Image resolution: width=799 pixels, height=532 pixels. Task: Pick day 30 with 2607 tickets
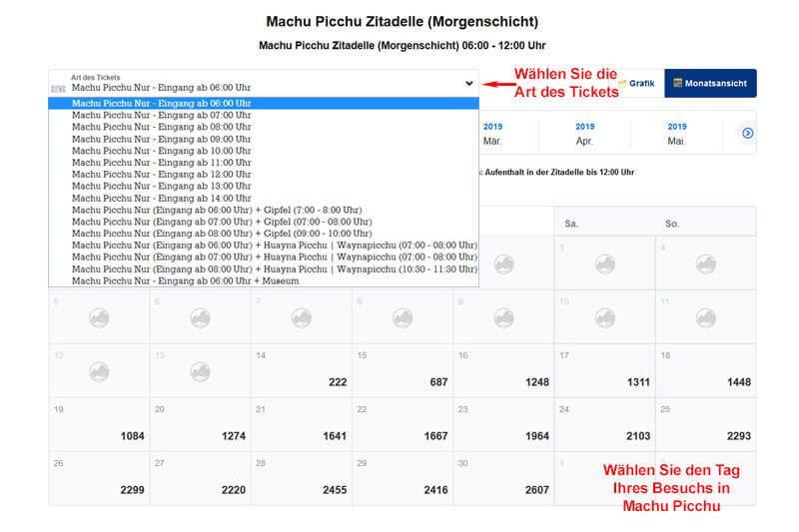tap(503, 478)
